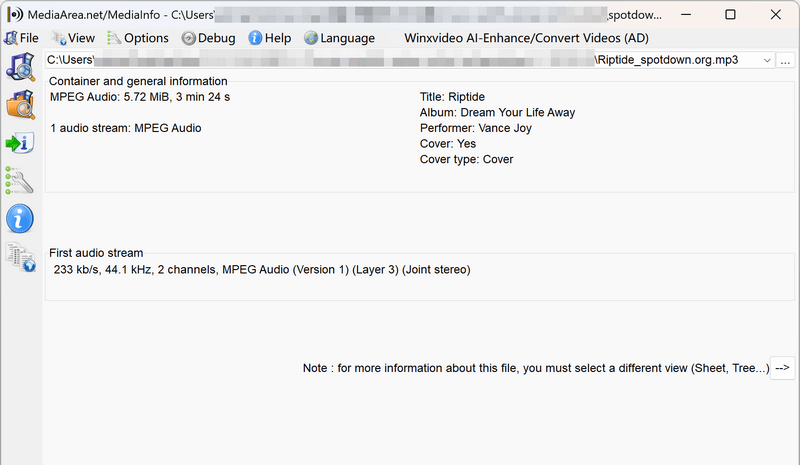Open the File menu
Viewport: 800px width, 465px height.
[x=21, y=38]
